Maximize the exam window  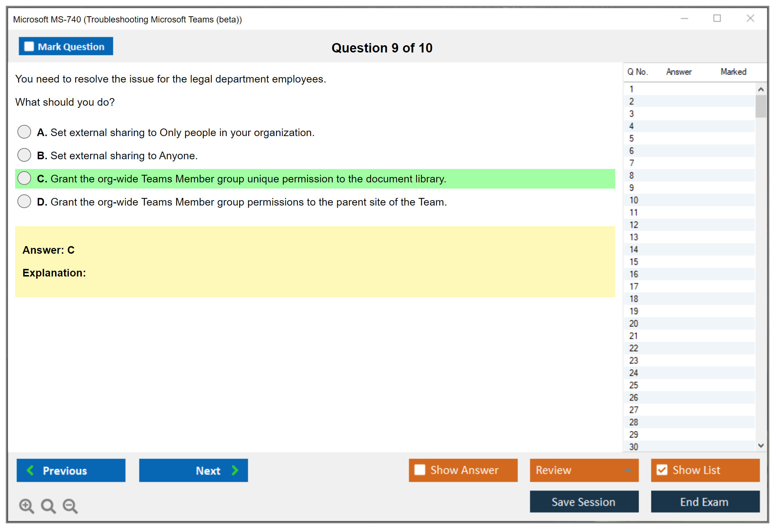tap(717, 18)
